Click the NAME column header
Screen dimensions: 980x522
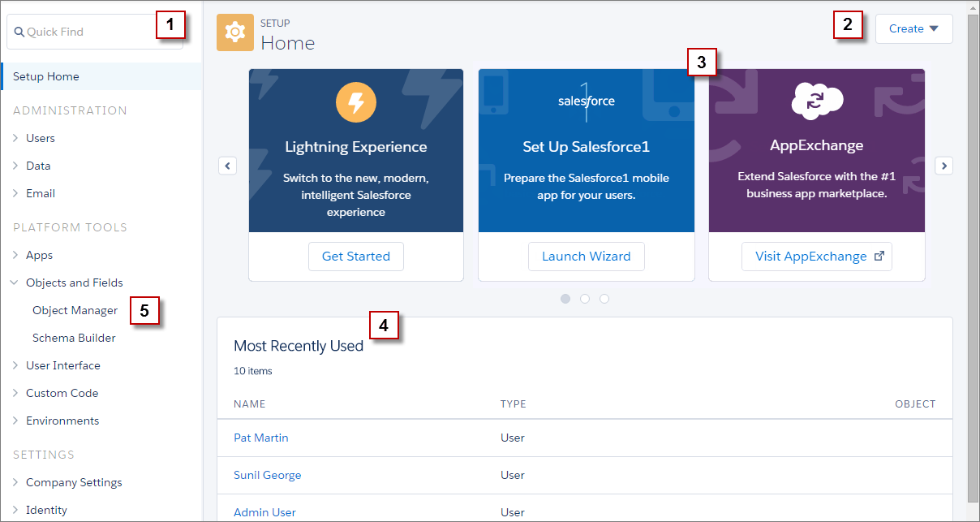point(250,403)
